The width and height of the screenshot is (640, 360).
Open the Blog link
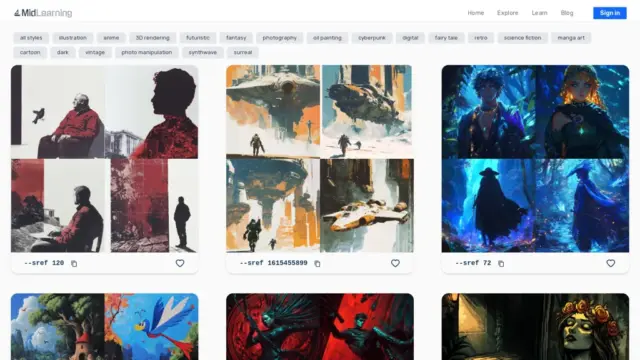(567, 13)
